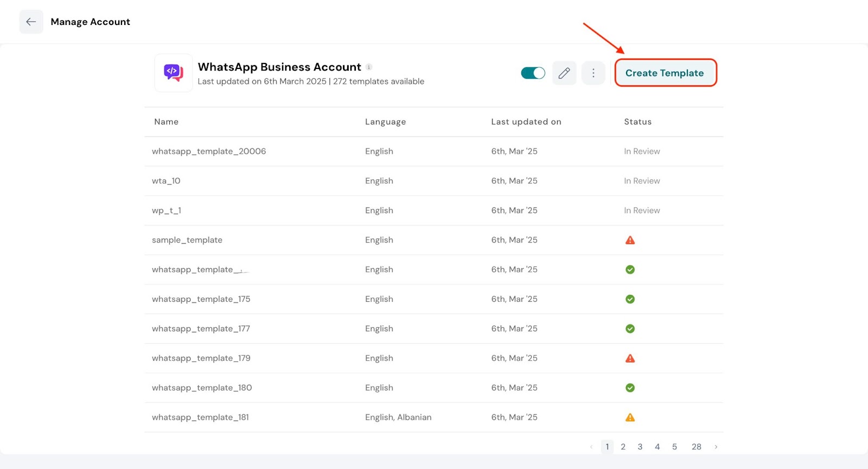Toggle the WhatsApp Business Account switch off
Screen dimensions: 868x469
pyautogui.click(x=533, y=73)
